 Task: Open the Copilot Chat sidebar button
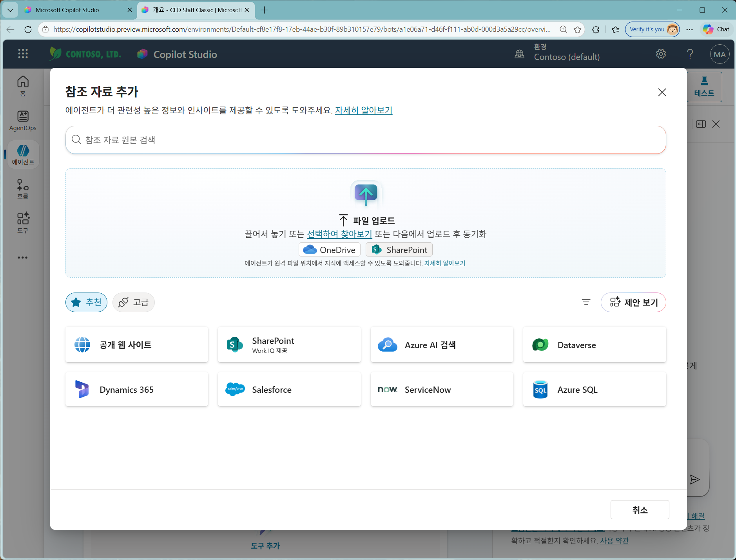(716, 29)
